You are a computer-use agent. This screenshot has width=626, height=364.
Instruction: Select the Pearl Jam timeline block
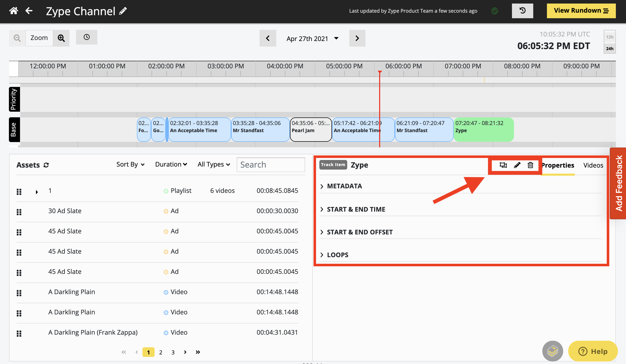click(x=311, y=130)
